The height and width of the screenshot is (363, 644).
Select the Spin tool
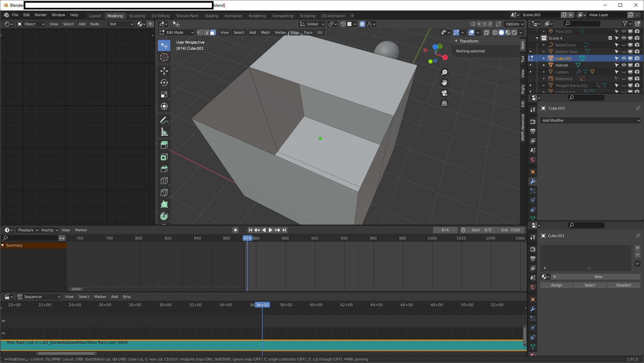click(x=164, y=217)
